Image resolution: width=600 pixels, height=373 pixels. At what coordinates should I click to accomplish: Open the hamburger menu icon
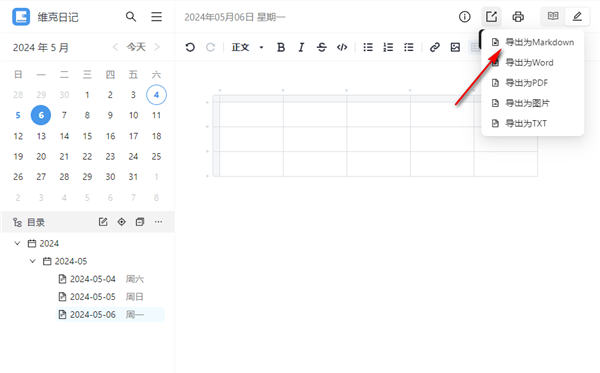coord(156,17)
